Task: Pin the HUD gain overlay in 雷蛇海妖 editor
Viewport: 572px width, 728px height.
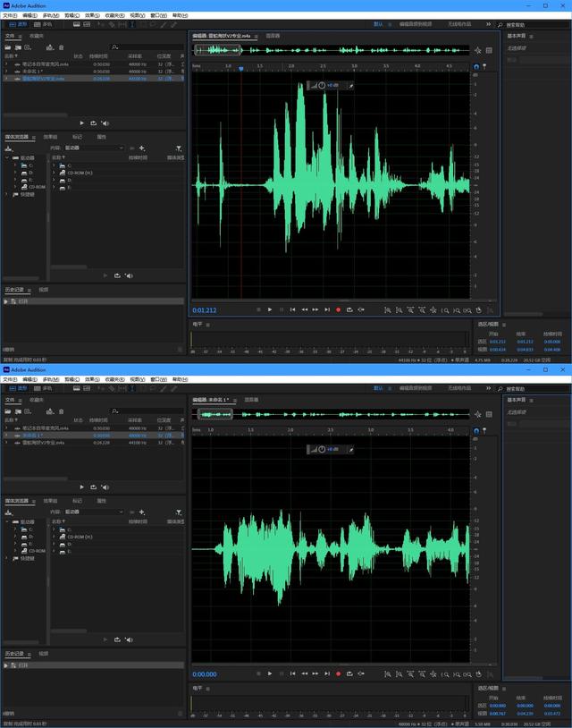Action: tap(350, 86)
